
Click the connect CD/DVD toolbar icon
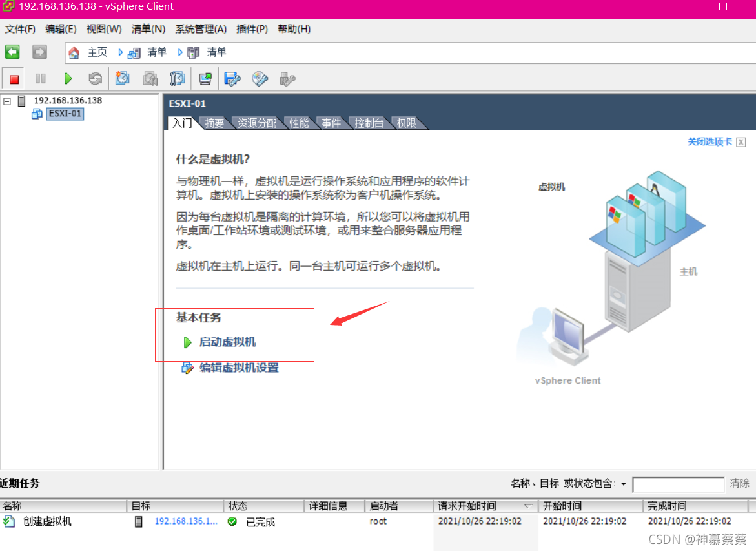click(x=260, y=79)
